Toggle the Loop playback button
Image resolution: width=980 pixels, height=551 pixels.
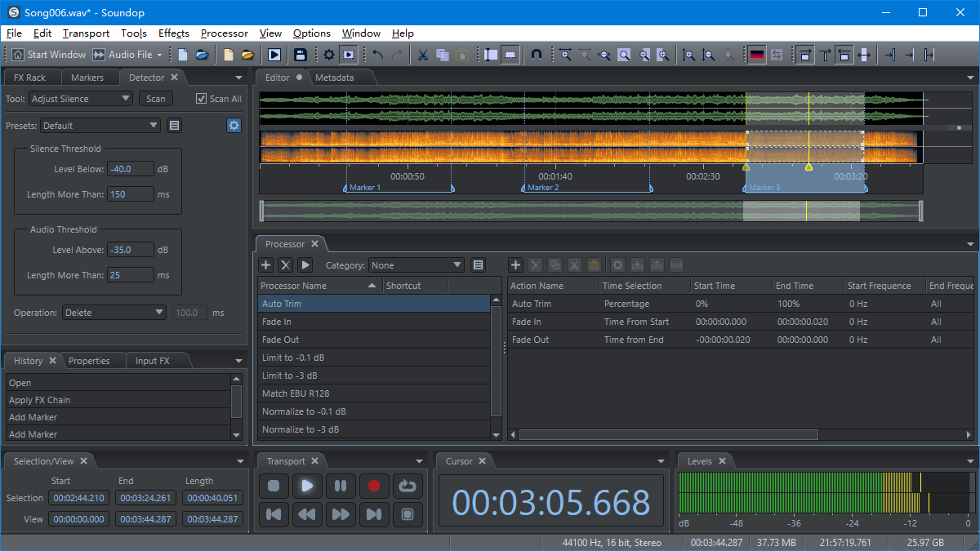coord(408,486)
